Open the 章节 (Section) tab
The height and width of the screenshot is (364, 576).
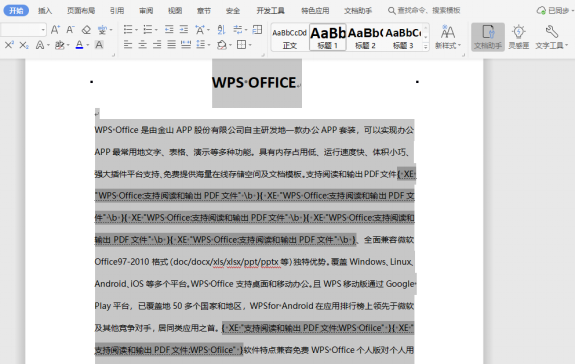(204, 11)
